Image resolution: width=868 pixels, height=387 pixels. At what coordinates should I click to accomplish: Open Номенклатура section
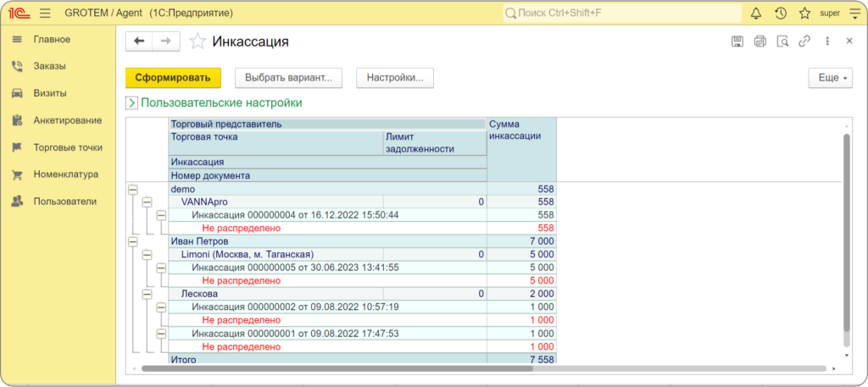65,174
